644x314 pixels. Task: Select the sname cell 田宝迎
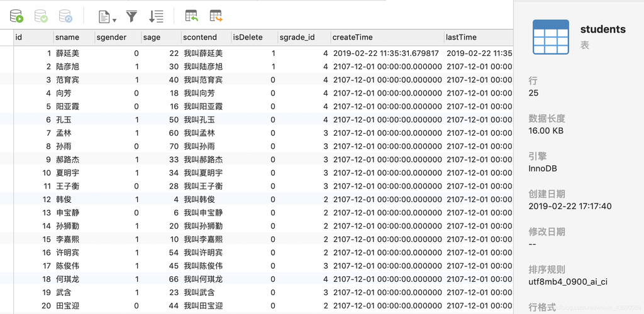click(x=68, y=306)
